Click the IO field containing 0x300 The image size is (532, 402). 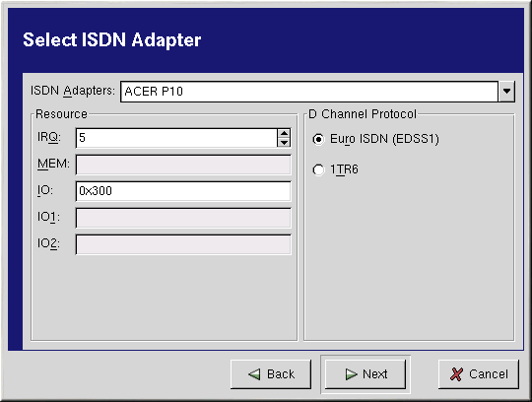(183, 191)
